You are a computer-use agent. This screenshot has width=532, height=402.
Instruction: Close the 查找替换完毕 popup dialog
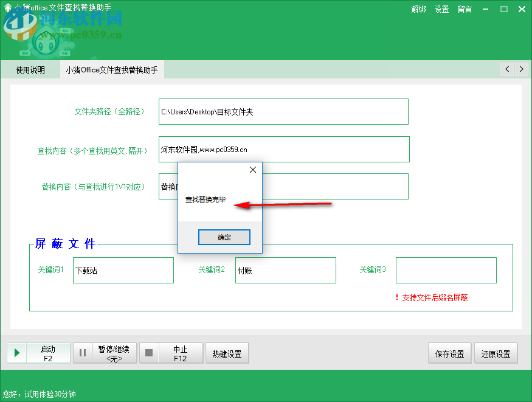pyautogui.click(x=252, y=170)
